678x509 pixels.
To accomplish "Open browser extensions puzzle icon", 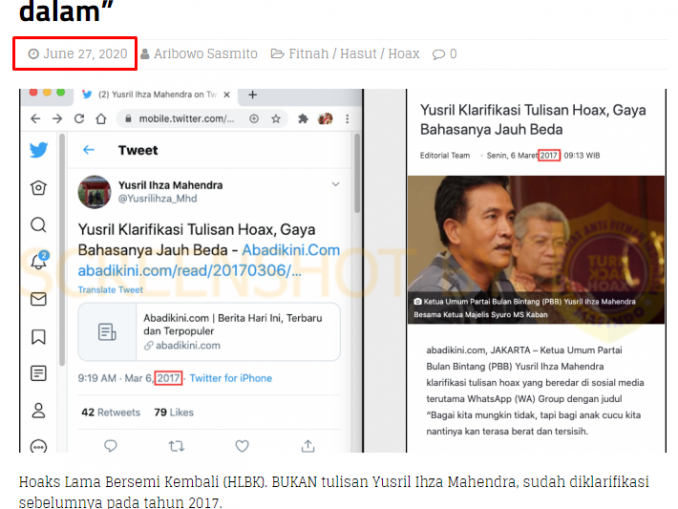I will (x=303, y=118).
